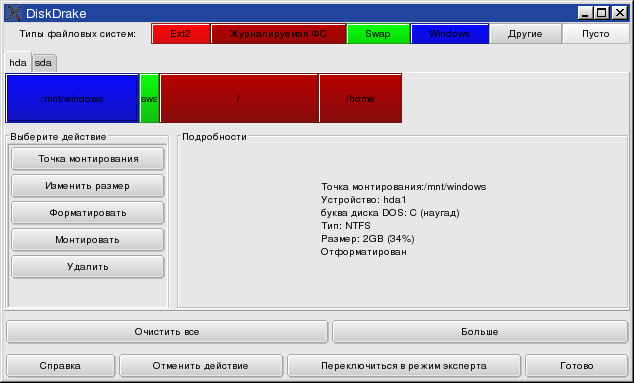634x383 pixels.
Task: Click the Пусто filesystem type button
Action: pyautogui.click(x=596, y=34)
